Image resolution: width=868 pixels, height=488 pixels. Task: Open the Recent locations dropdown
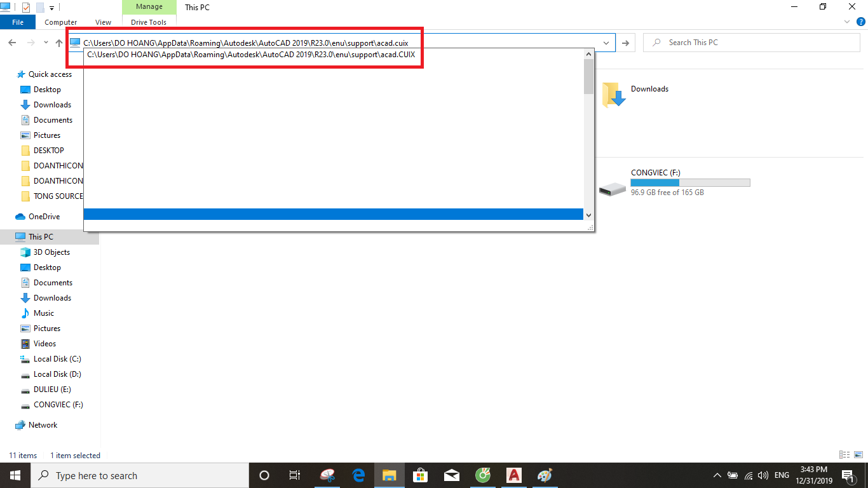point(46,43)
